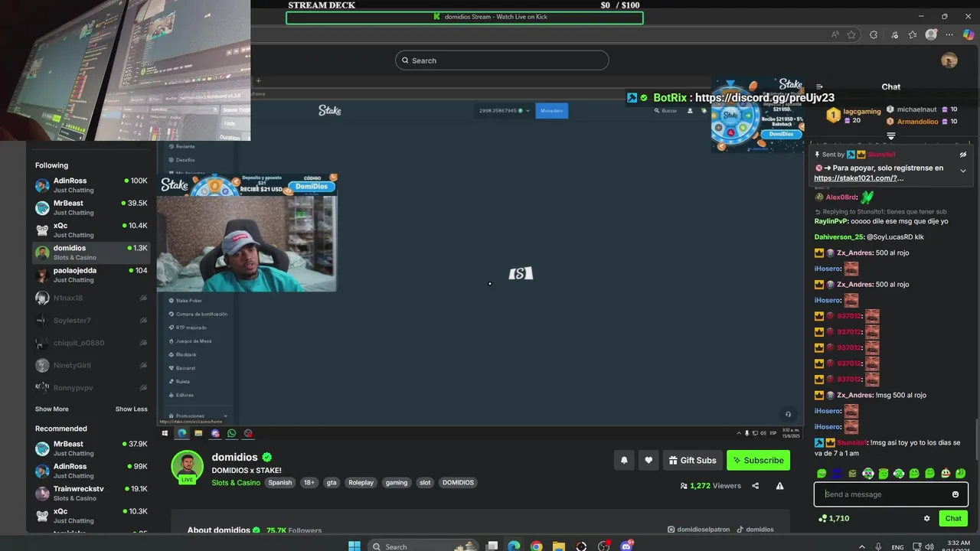Click first green Kick emote in quick bar
The height and width of the screenshot is (551, 980).
(822, 474)
